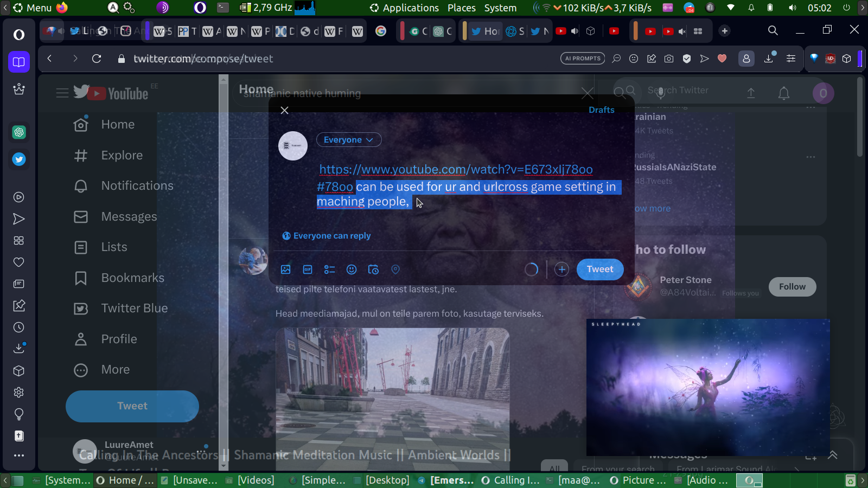
Task: Open the Opera main menu logo
Action: click(x=19, y=35)
